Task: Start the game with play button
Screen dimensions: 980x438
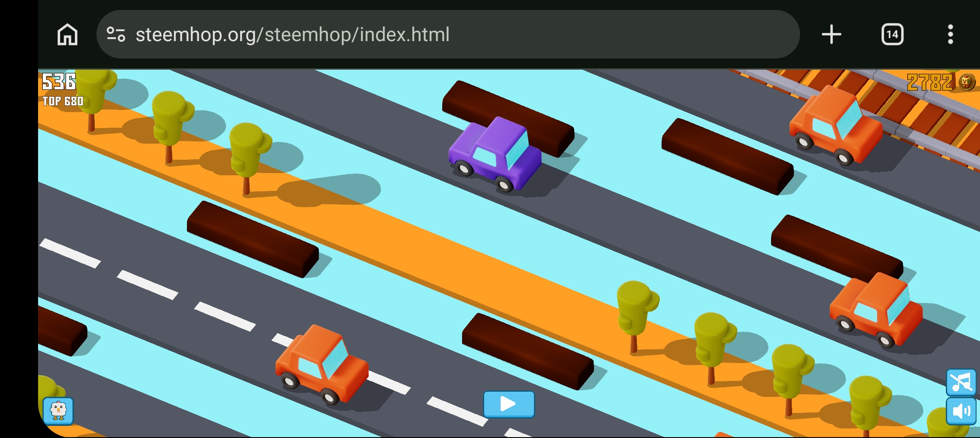Action: tap(509, 404)
